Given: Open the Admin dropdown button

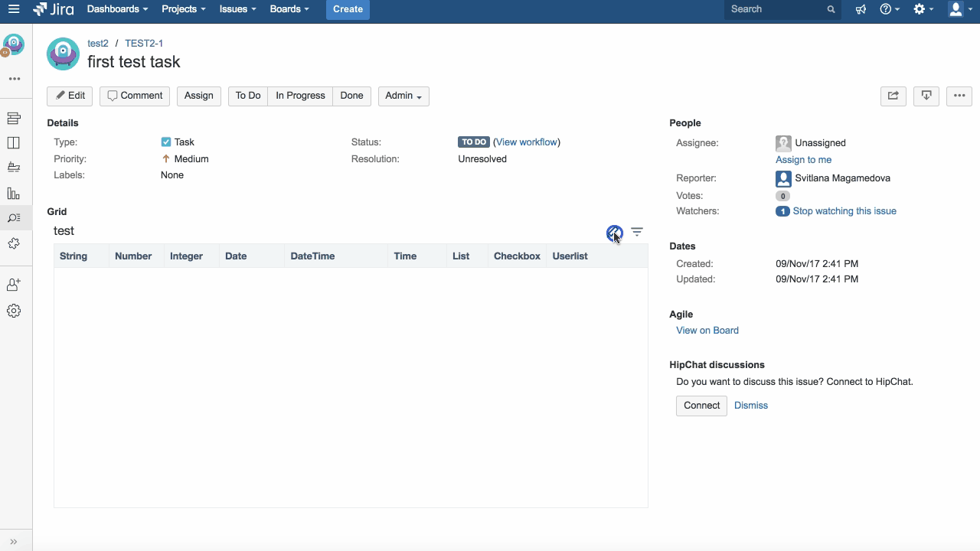Looking at the screenshot, I should [x=403, y=96].
